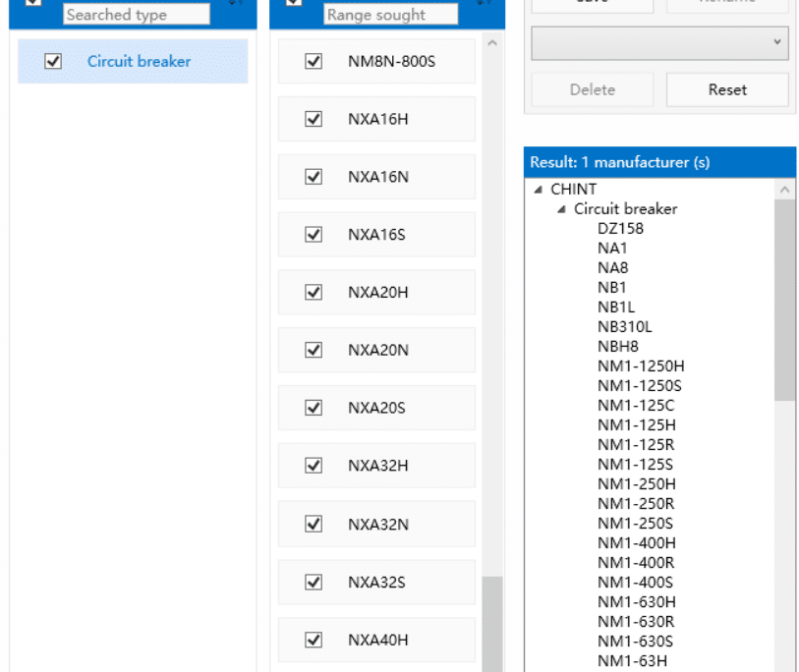799x672 pixels.
Task: Choose NM1-125R from results
Action: pyautogui.click(x=636, y=445)
